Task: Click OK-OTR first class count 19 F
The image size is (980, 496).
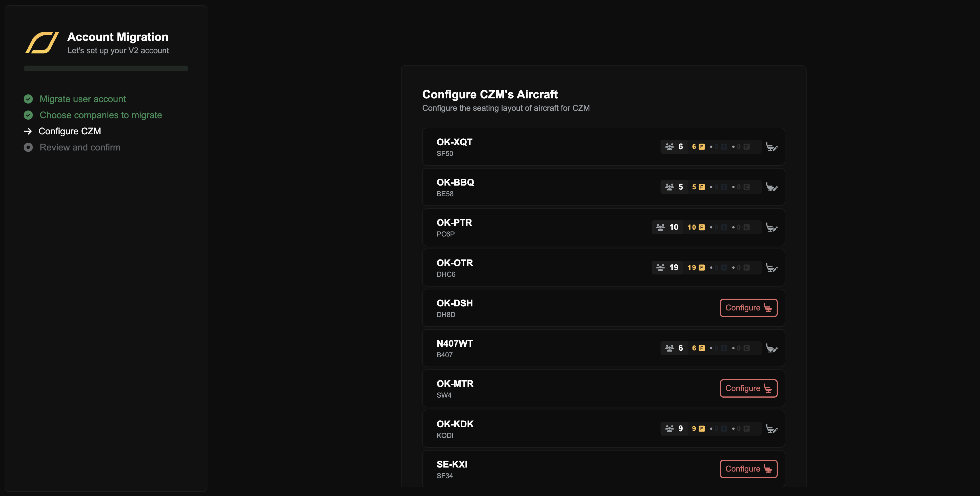Action: coord(696,268)
